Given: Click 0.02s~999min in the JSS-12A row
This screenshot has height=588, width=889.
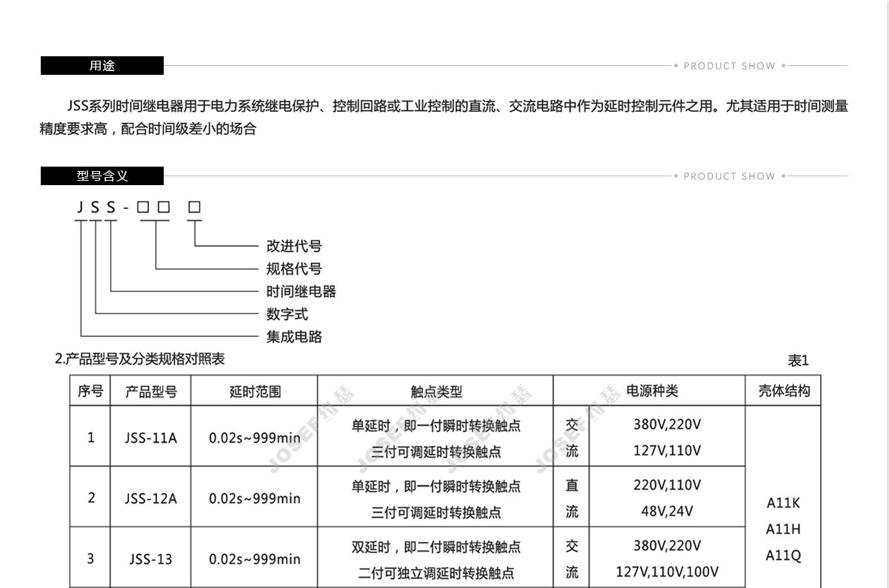Looking at the screenshot, I should click(255, 498).
